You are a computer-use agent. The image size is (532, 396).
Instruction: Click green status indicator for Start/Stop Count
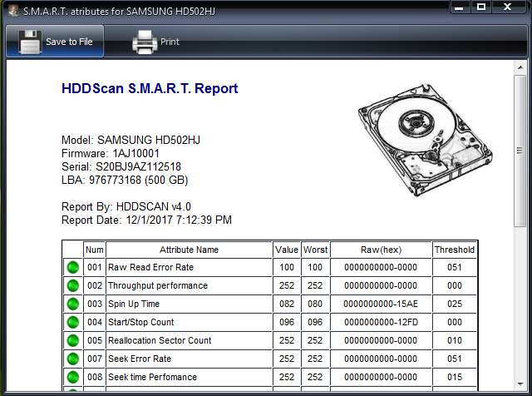pos(72,322)
